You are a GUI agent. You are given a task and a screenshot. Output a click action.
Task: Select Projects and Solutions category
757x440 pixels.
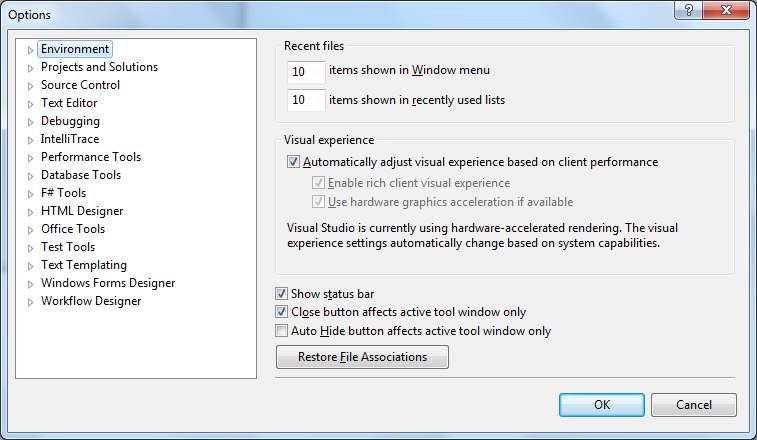pyautogui.click(x=99, y=67)
